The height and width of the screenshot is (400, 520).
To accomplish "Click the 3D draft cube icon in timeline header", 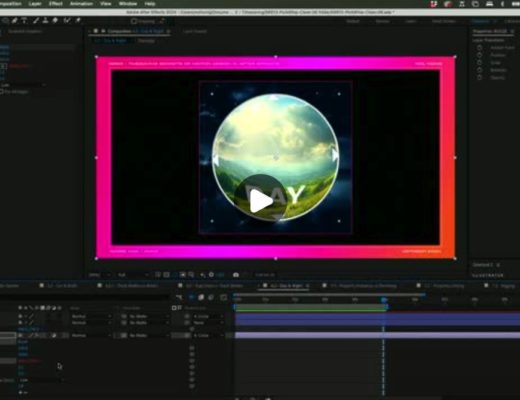I will pyautogui.click(x=201, y=297).
